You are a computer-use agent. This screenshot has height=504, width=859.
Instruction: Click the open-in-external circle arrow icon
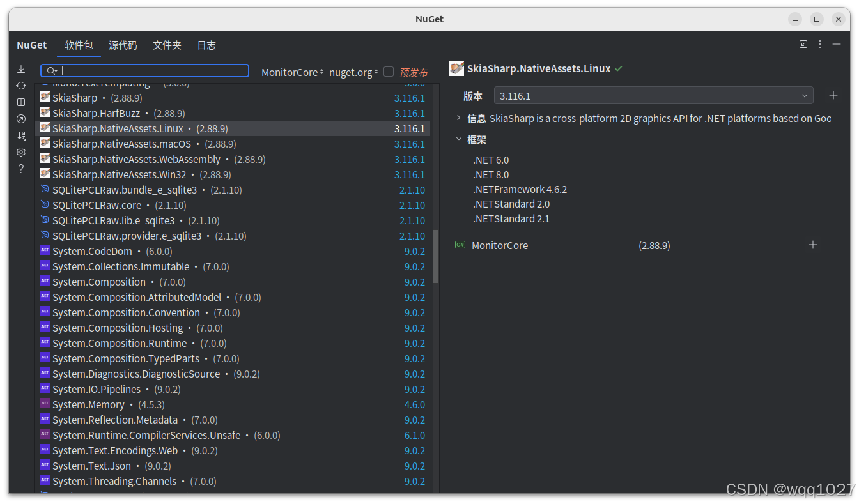click(x=20, y=119)
